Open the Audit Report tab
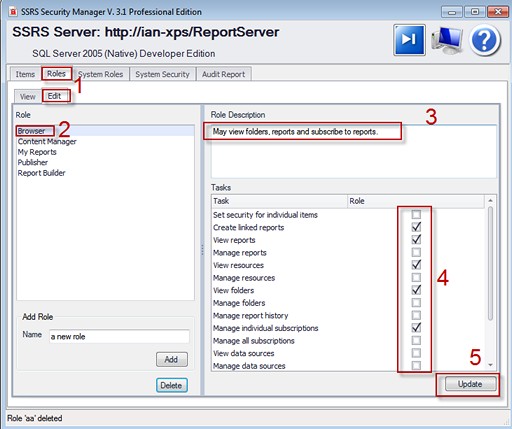 point(223,74)
